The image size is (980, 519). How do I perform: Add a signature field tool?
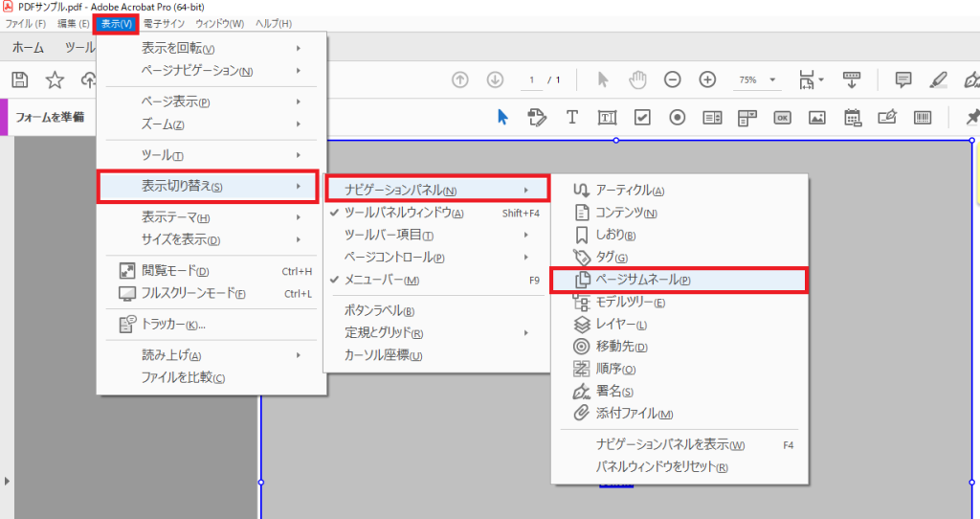[887, 117]
